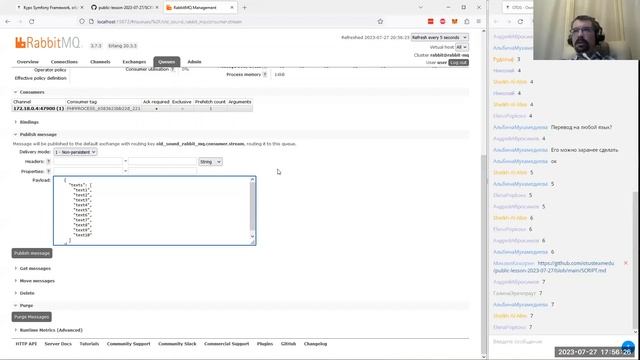Viewport: 640px width, 360px height.
Task: Open the Queues tab
Action: pos(167,62)
